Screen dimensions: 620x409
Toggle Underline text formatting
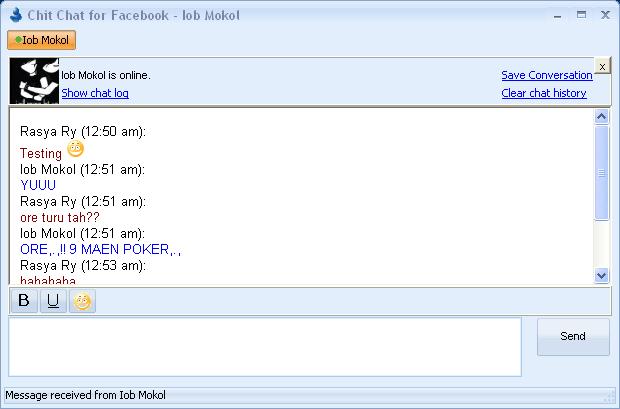[53, 301]
